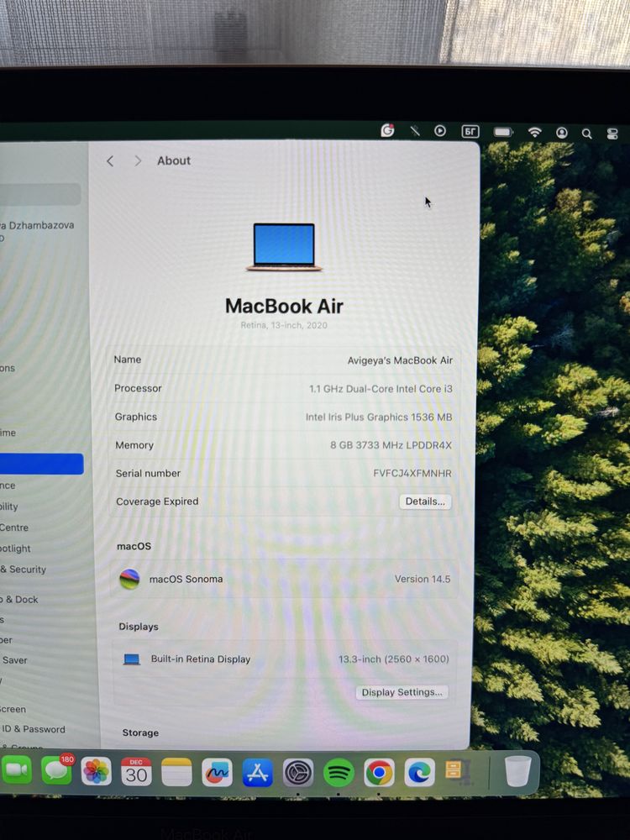Image resolution: width=630 pixels, height=840 pixels.
Task: Open Spotify from the Dock
Action: point(339,773)
